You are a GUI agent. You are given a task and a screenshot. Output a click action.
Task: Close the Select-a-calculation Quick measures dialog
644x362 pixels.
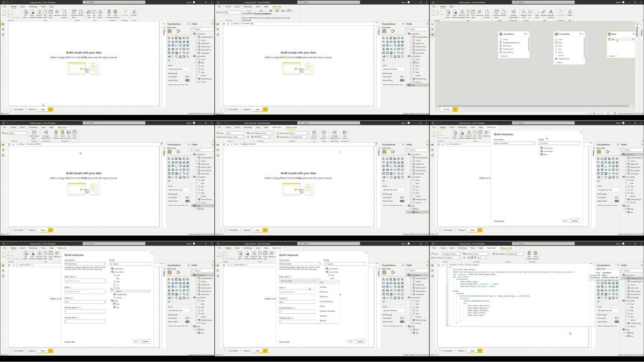point(581,132)
